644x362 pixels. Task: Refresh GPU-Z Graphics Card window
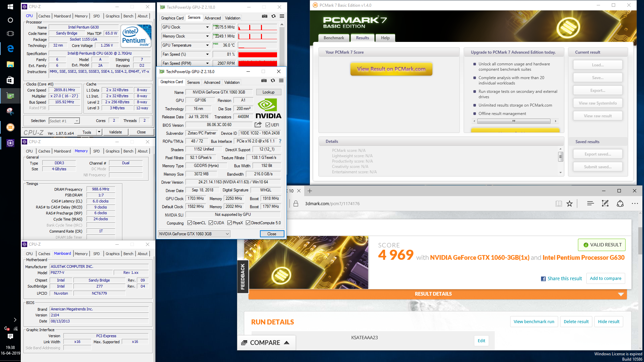click(273, 80)
